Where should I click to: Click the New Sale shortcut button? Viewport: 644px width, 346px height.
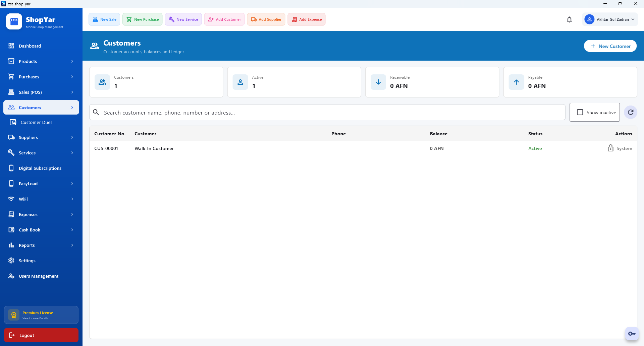pyautogui.click(x=104, y=19)
